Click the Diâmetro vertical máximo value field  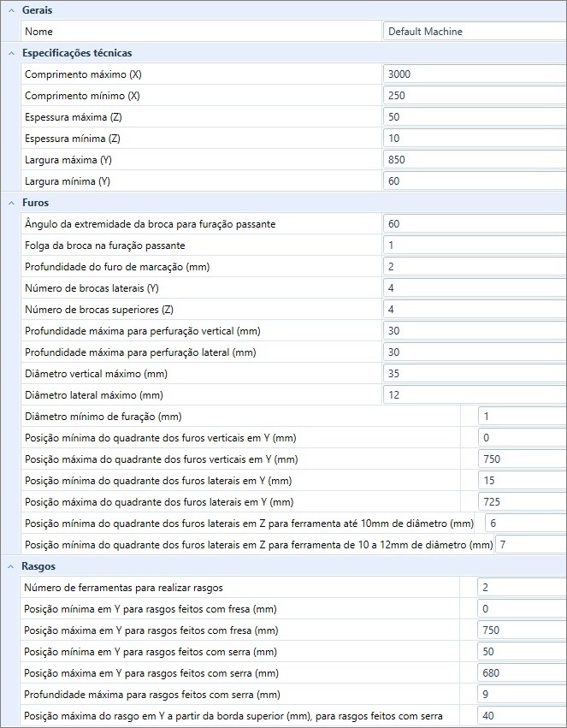tap(475, 373)
